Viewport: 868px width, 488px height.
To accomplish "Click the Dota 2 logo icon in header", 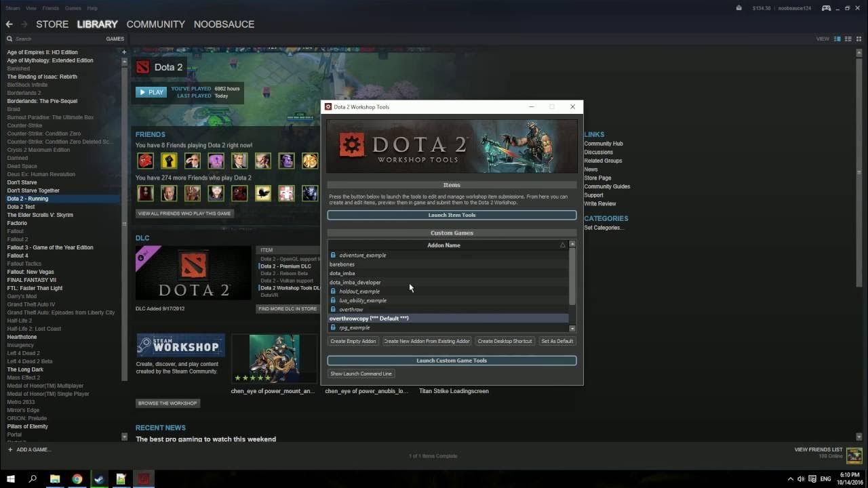I will [142, 67].
